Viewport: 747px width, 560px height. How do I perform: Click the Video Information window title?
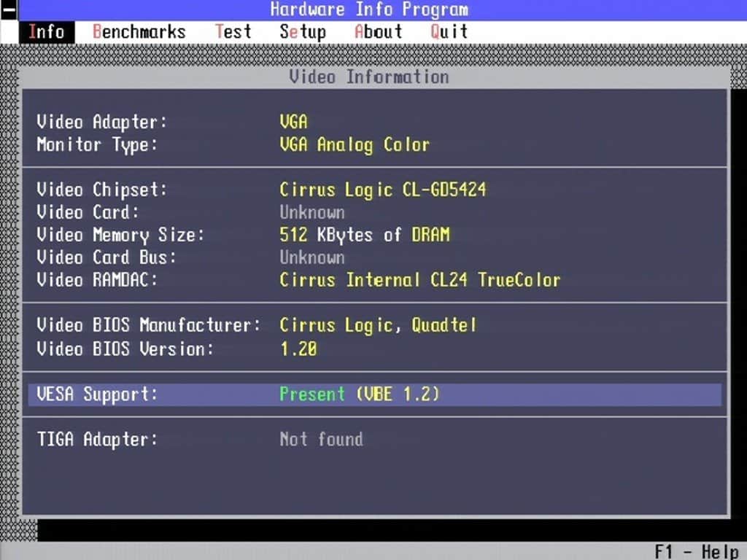(369, 77)
